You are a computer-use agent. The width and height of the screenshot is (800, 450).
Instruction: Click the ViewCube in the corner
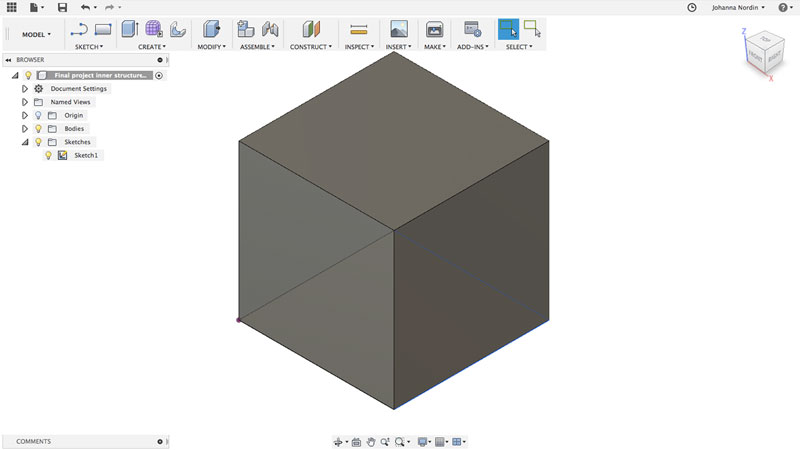click(765, 54)
